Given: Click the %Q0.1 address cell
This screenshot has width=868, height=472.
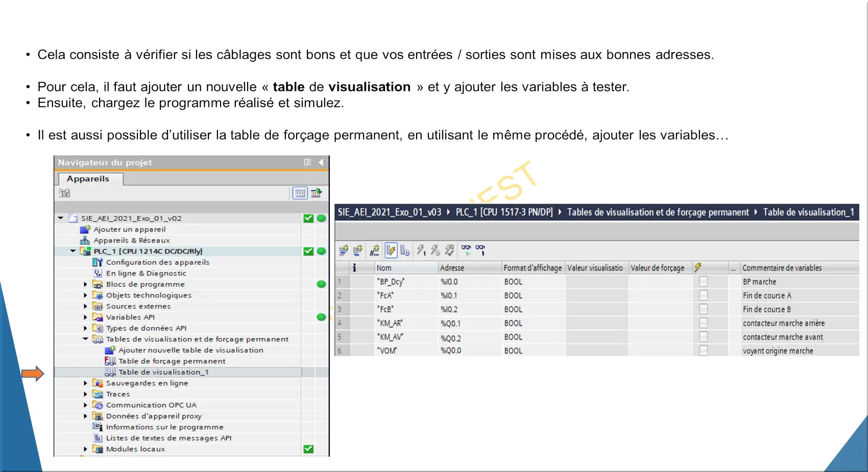Looking at the screenshot, I should point(470,323).
